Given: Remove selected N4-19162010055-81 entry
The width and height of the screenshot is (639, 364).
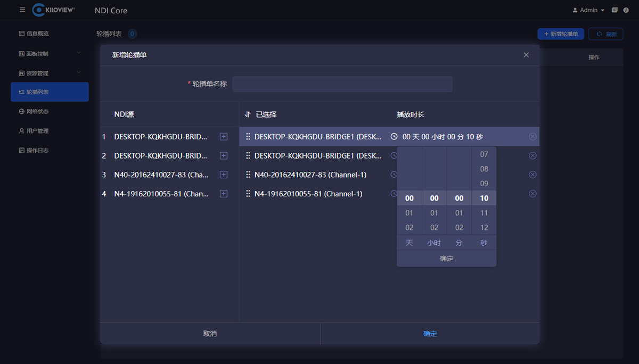Looking at the screenshot, I should click(532, 194).
